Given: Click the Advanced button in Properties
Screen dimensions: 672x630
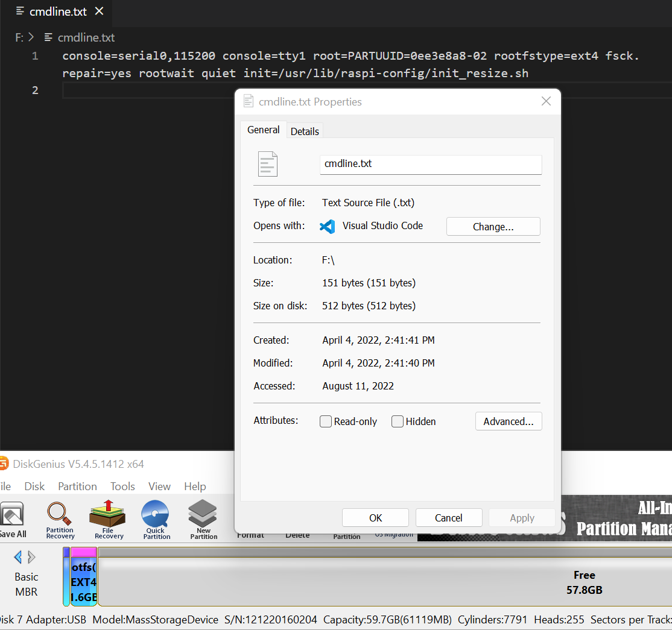Looking at the screenshot, I should tap(509, 421).
